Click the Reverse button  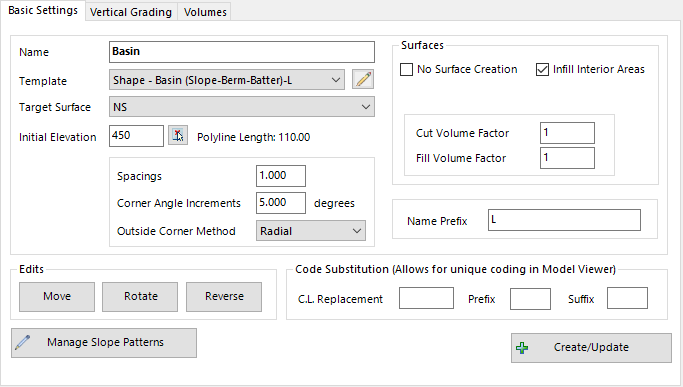pyautogui.click(x=224, y=296)
